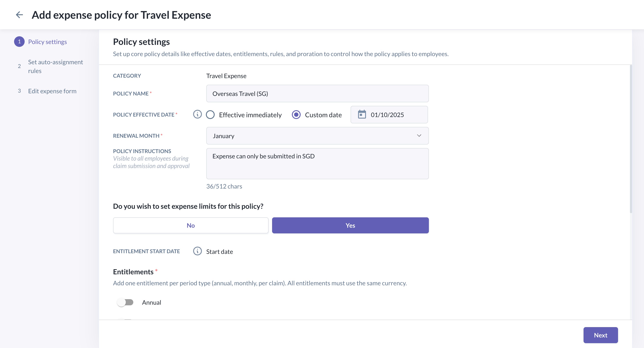644x348 pixels.
Task: Click info icon beside Policy Effective Date
Action: click(197, 115)
